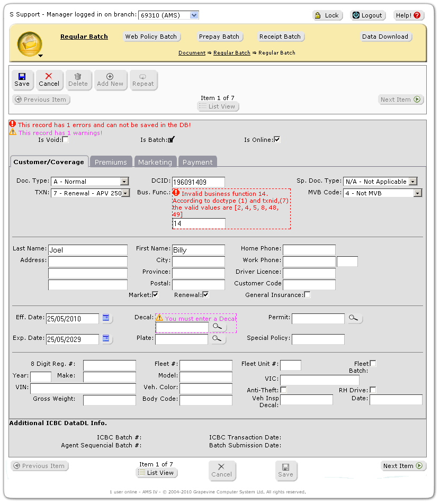This screenshot has height=504, width=440.
Task: Click the Permit search magnifier icon
Action: pos(354,318)
